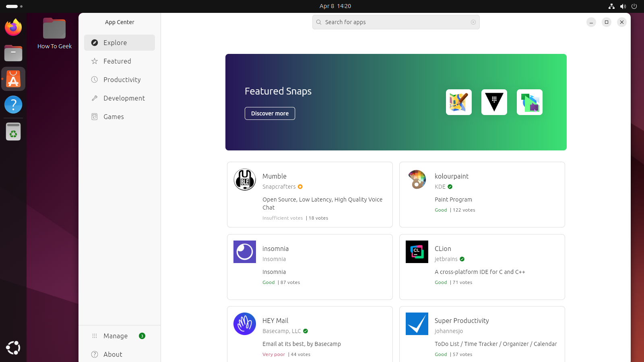The image size is (644, 362).
Task: Click the Featured Snaps banner heading
Action: click(278, 91)
